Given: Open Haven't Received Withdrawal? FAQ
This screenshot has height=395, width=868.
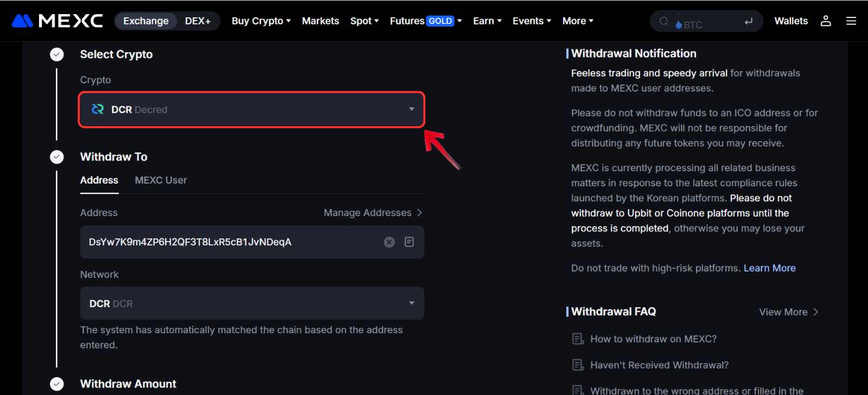Looking at the screenshot, I should point(659,365).
